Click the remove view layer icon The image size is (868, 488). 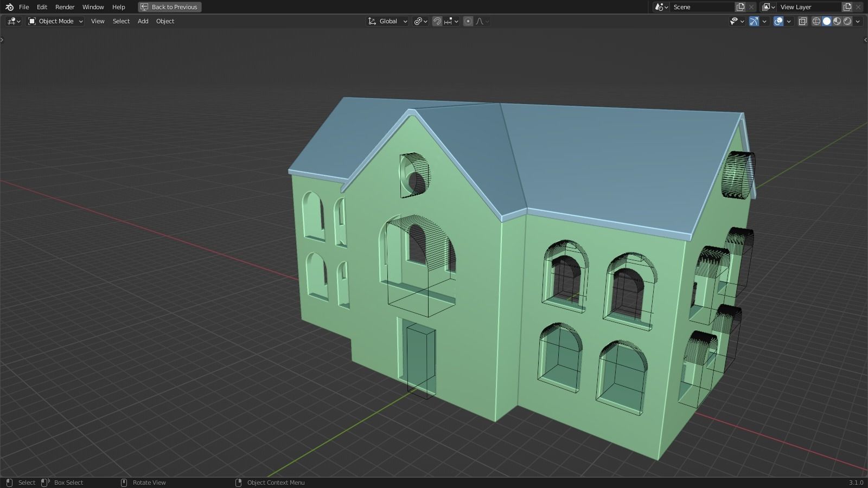858,7
